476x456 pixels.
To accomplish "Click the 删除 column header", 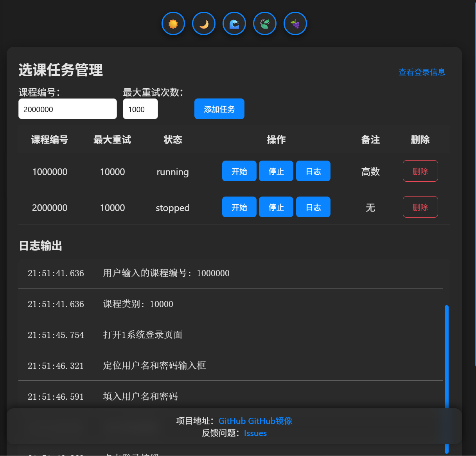I will [420, 139].
